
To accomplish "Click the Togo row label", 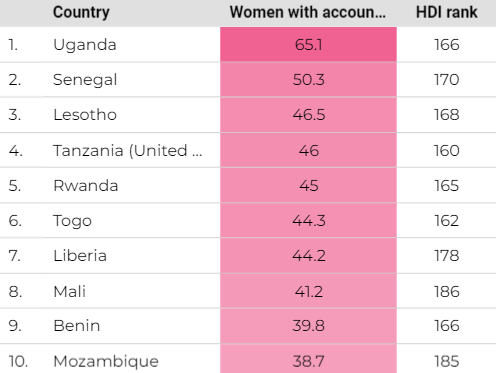I will pos(72,221).
